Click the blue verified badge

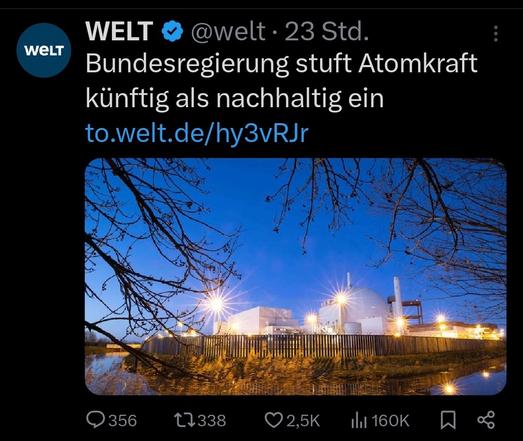coord(172,31)
